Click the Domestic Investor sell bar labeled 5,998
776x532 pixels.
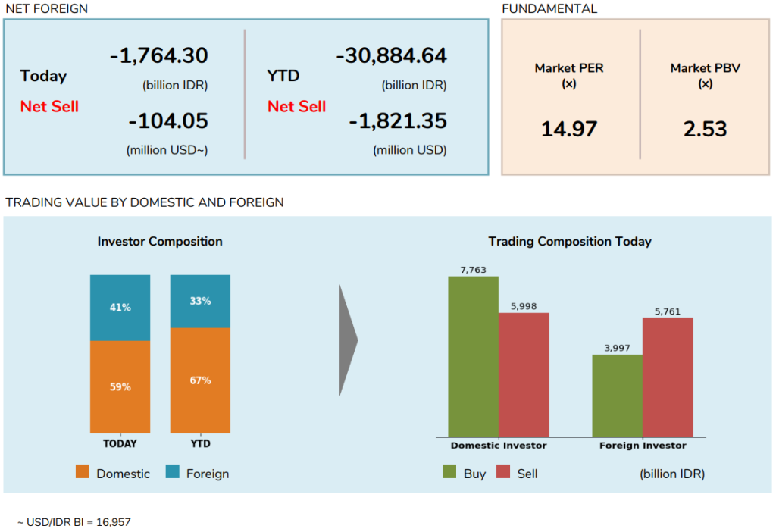tap(524, 374)
